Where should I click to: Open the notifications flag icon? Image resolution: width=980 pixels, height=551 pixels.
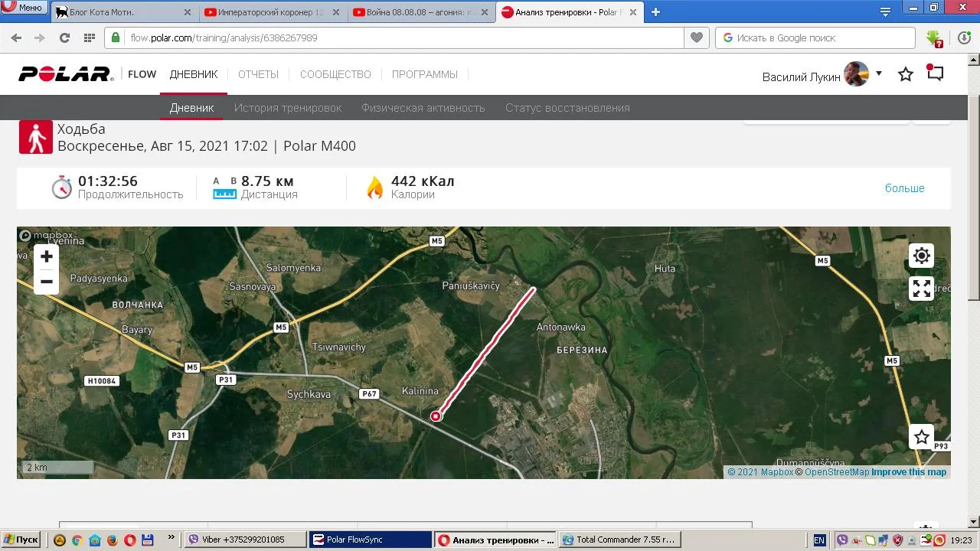(x=935, y=73)
